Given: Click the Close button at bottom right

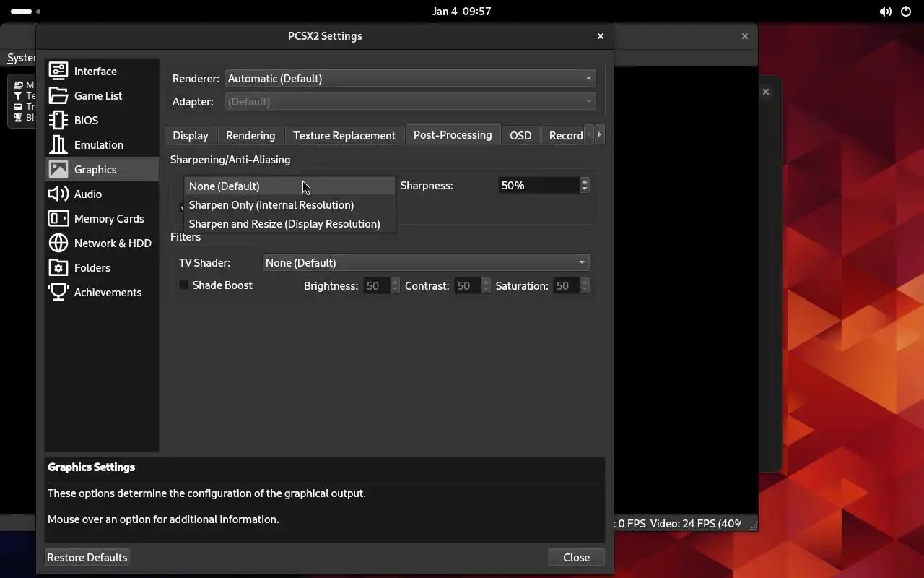Looking at the screenshot, I should [576, 557].
